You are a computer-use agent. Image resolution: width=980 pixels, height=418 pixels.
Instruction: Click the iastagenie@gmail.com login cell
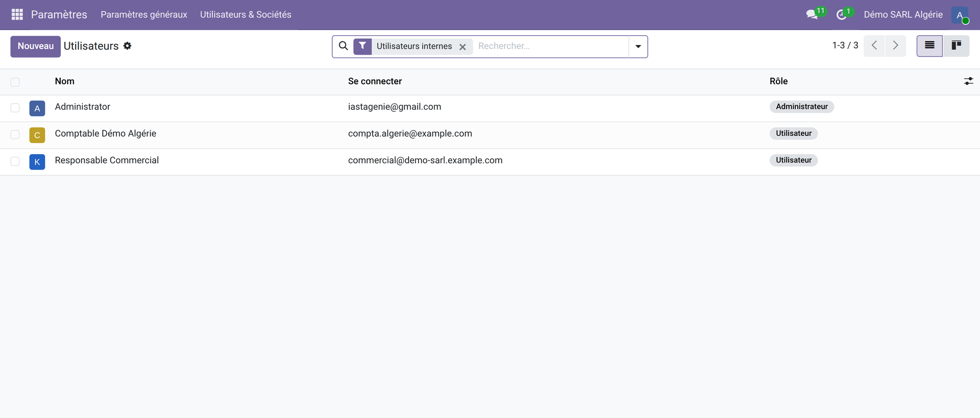395,107
